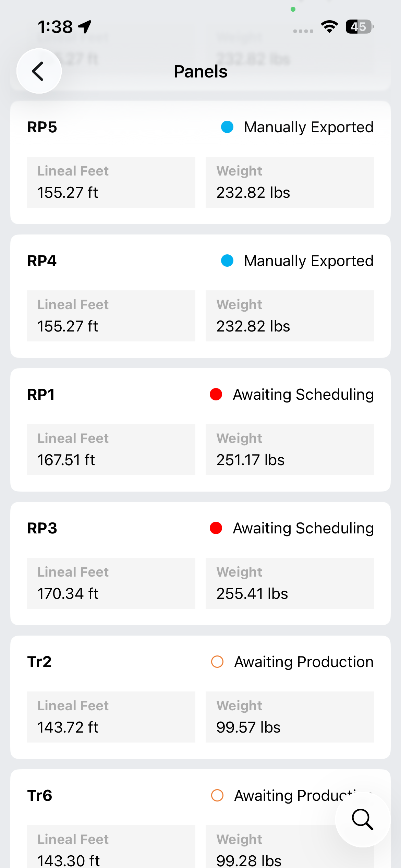
Task: Click the red status dot on RP3
Action: [x=216, y=528]
